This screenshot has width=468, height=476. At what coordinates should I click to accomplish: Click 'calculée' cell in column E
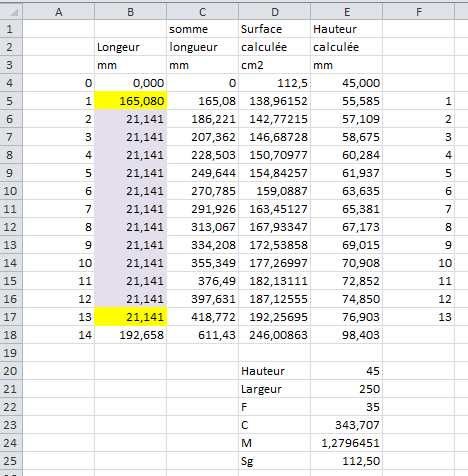tap(346, 47)
